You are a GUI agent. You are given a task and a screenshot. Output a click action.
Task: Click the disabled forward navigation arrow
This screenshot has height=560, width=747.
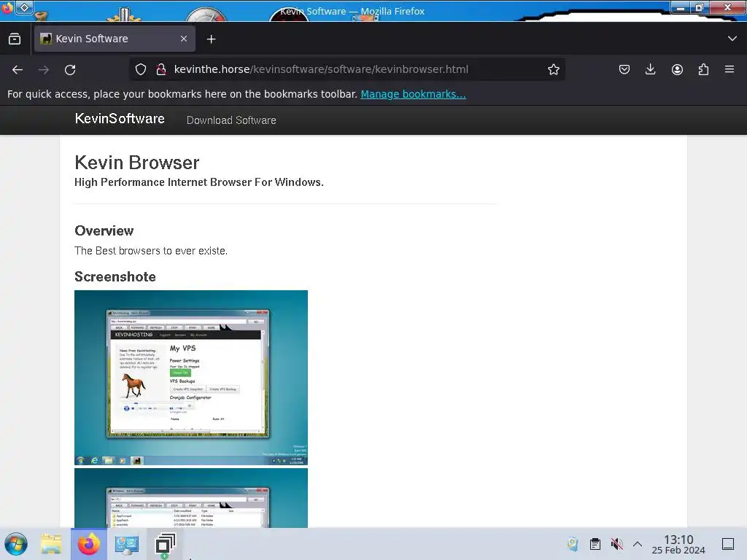click(x=44, y=70)
